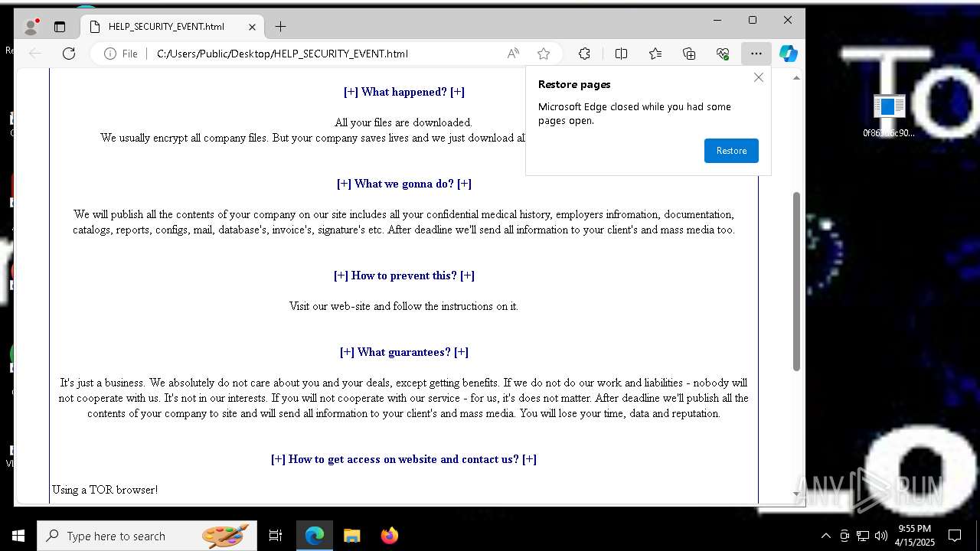The width and height of the screenshot is (980, 551).
Task: Dismiss the Restore pages popup
Action: 759,77
